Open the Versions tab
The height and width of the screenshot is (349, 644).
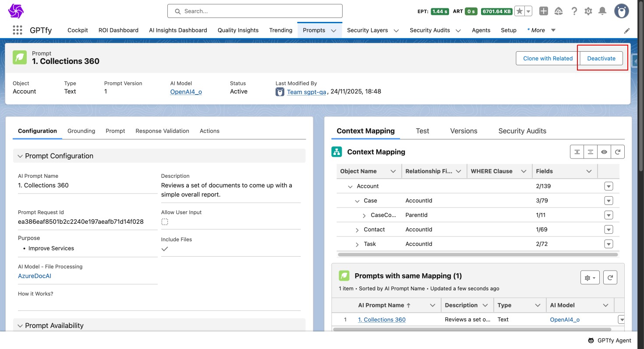[x=464, y=131]
